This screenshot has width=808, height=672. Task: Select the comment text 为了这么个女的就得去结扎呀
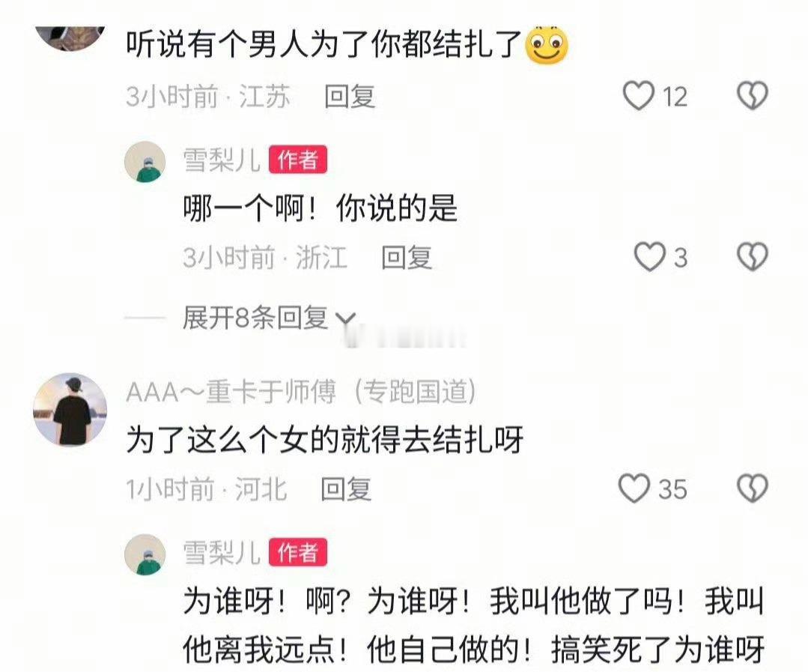click(325, 440)
